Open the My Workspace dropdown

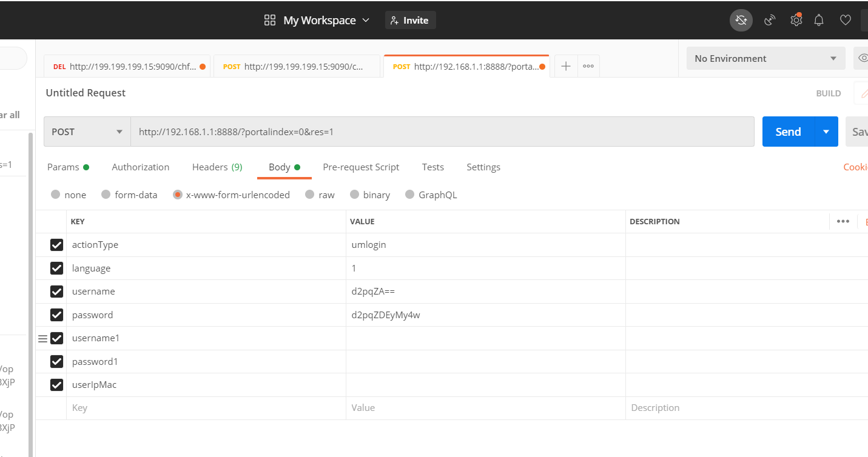click(326, 20)
